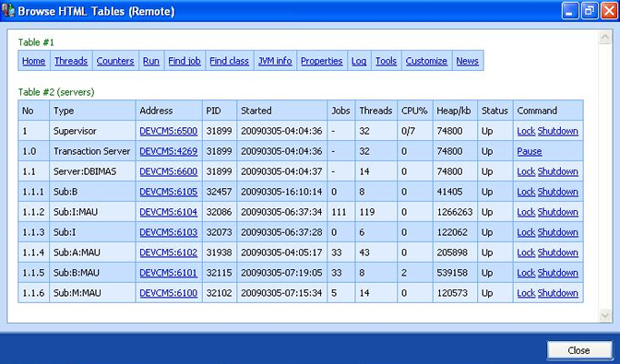The width and height of the screenshot is (620, 364).
Task: Lock the Sub:A:MAU server
Action: tap(526, 252)
